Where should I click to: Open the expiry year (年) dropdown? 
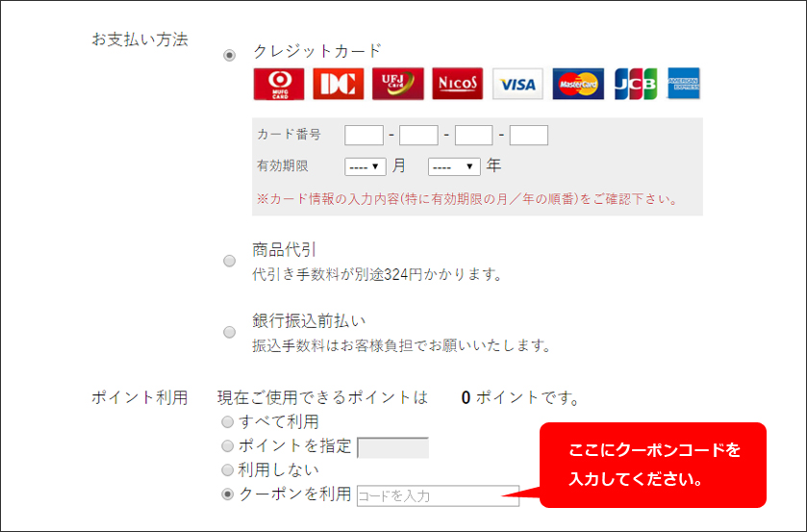coord(454,166)
